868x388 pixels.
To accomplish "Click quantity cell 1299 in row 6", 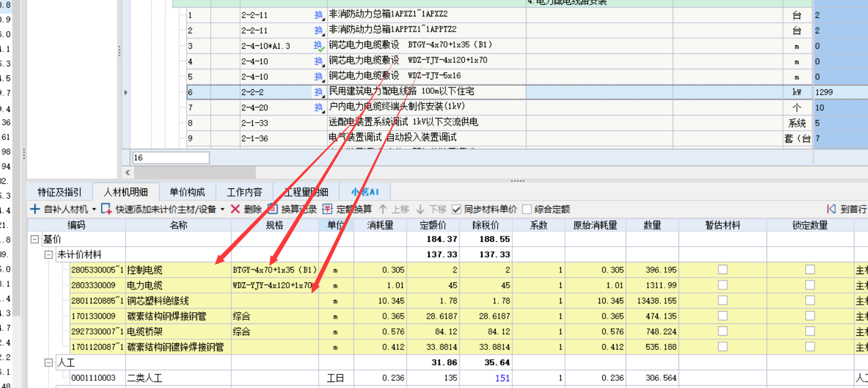I will coord(840,92).
